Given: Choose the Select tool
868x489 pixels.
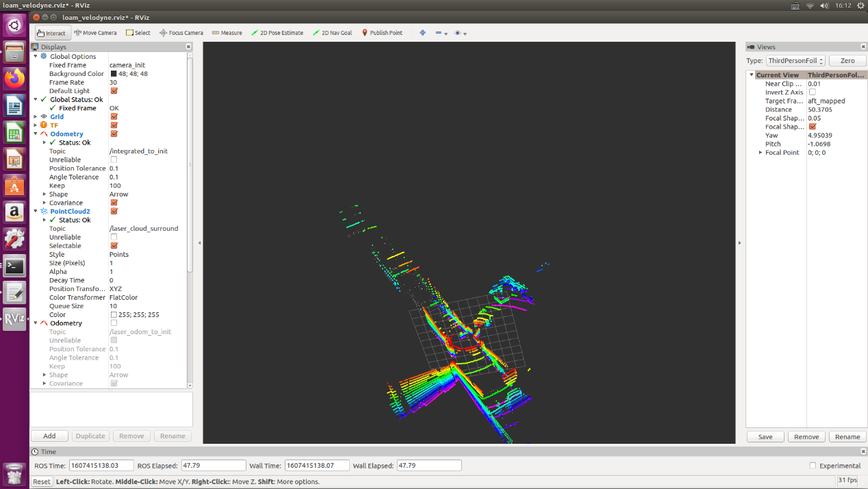Looking at the screenshot, I should 138,33.
